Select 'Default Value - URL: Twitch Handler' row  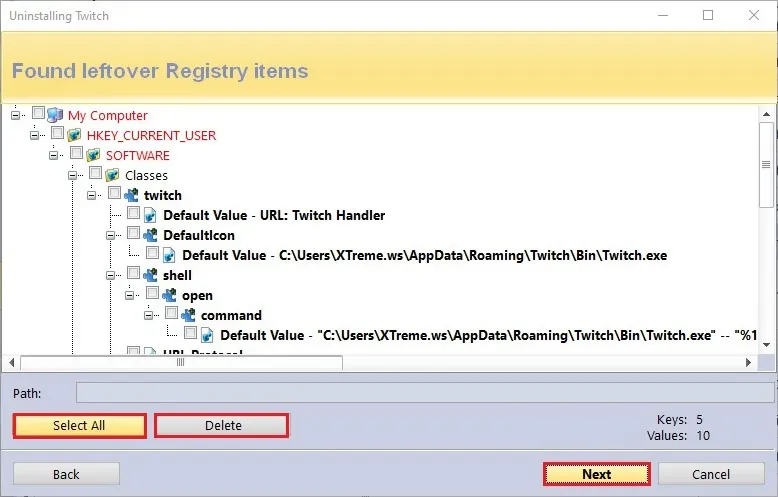tap(274, 215)
